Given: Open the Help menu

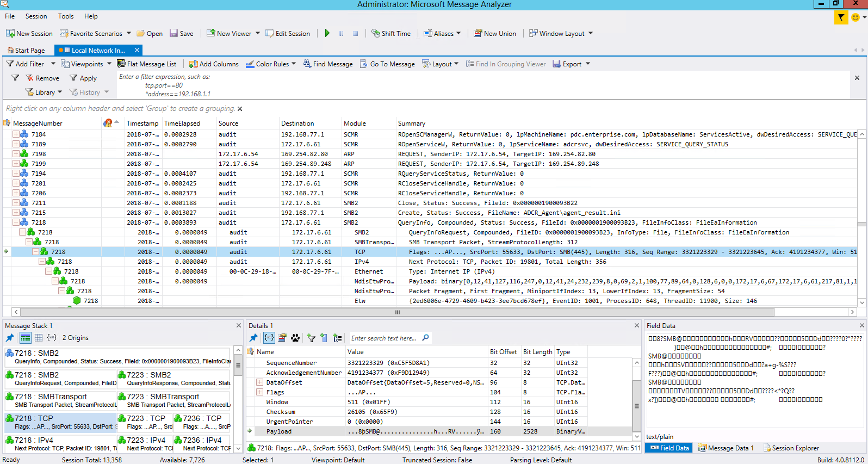Looking at the screenshot, I should (x=91, y=16).
